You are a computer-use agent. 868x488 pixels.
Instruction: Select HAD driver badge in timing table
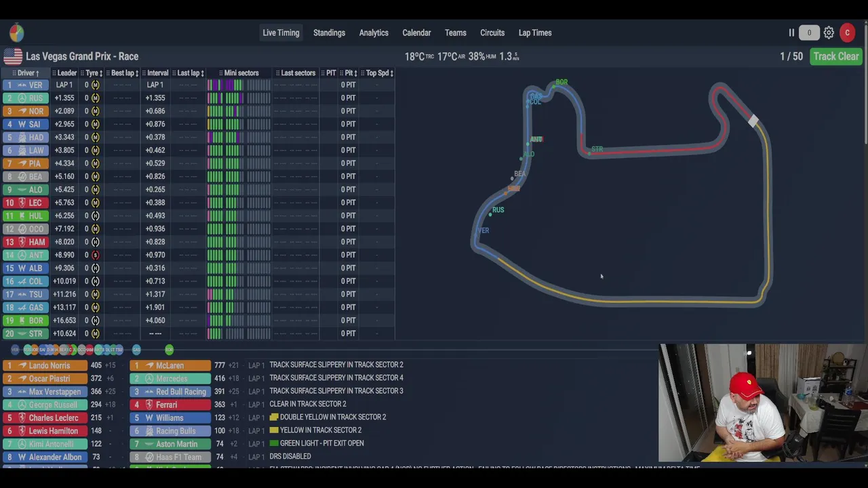click(25, 137)
